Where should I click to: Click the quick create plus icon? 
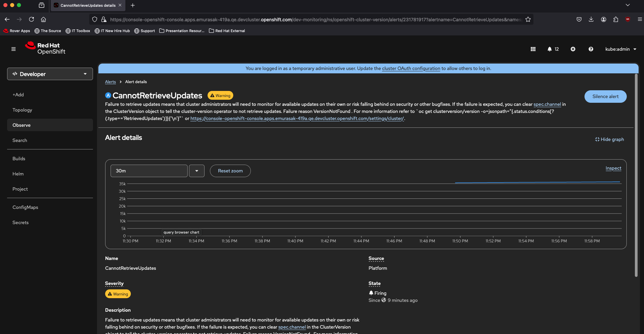[573, 49]
